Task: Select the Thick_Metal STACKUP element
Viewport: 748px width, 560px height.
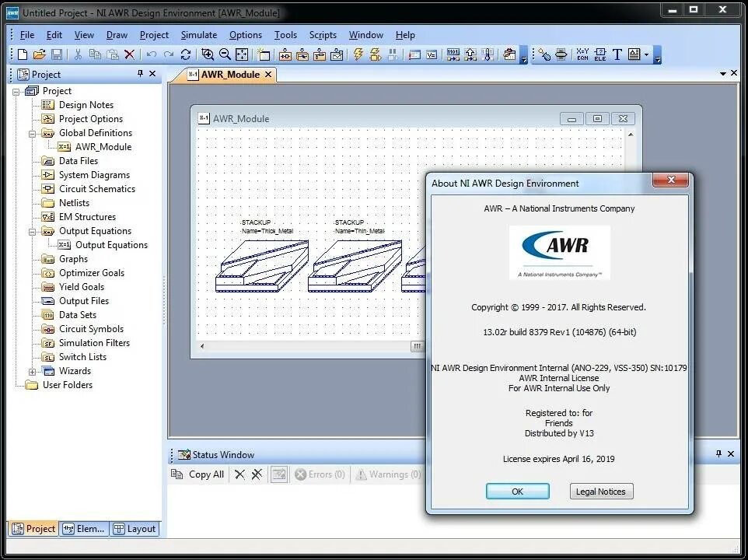Action: [262, 265]
